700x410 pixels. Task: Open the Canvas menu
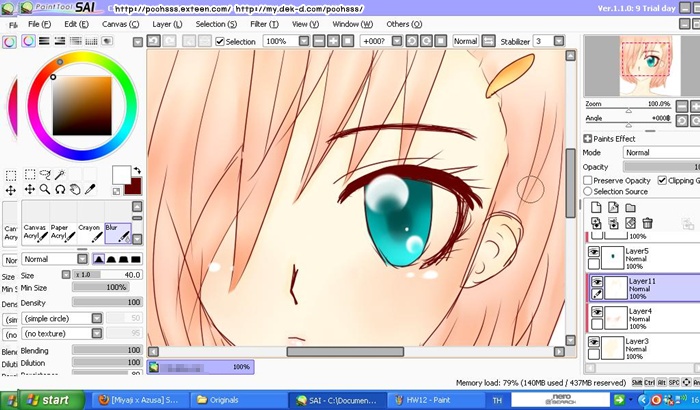point(120,24)
